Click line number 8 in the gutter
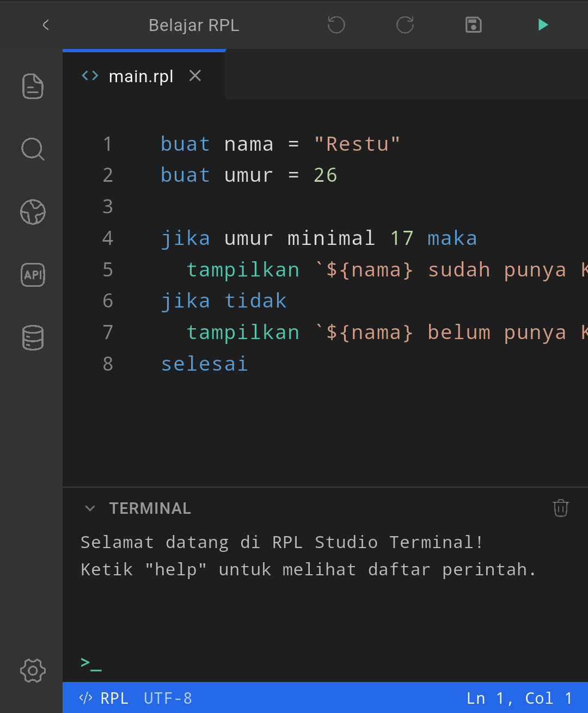This screenshot has height=713, width=588. (x=108, y=364)
